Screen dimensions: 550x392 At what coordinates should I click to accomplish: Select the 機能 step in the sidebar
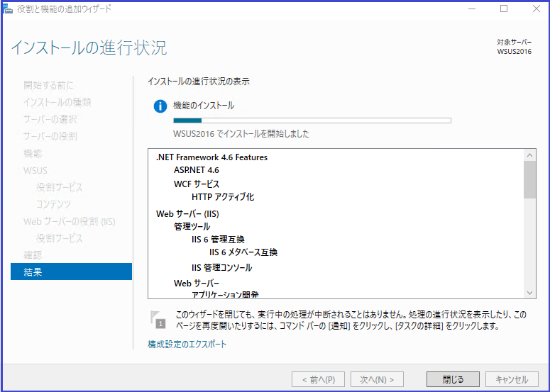(33, 153)
